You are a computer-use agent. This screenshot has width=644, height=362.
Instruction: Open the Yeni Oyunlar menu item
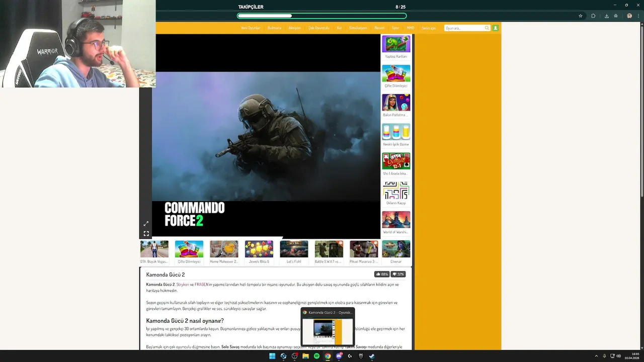251,28
